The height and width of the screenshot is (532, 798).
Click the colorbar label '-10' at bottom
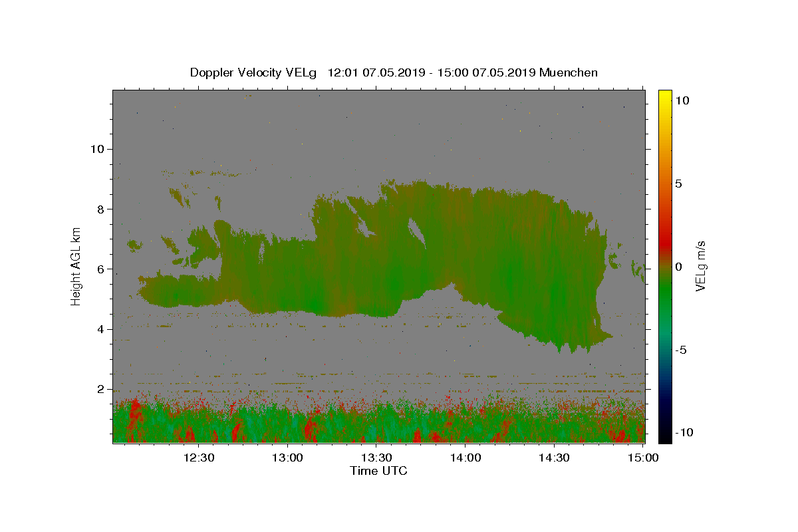pyautogui.click(x=684, y=432)
